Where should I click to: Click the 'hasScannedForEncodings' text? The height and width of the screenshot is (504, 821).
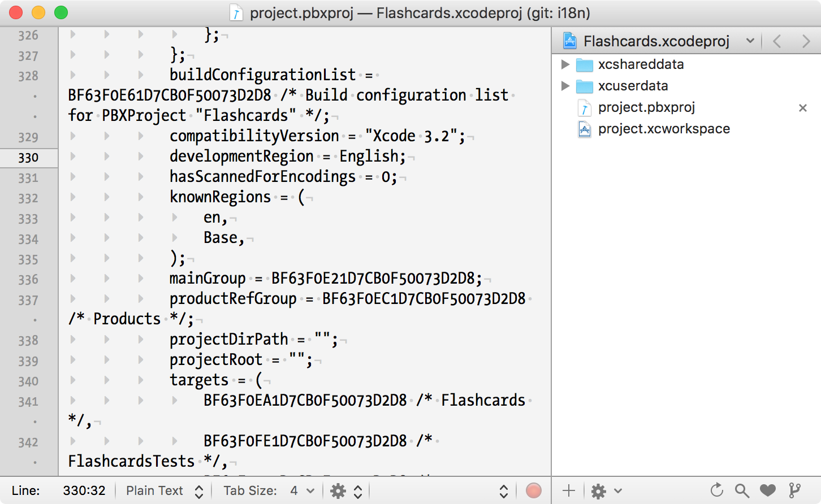point(263,177)
